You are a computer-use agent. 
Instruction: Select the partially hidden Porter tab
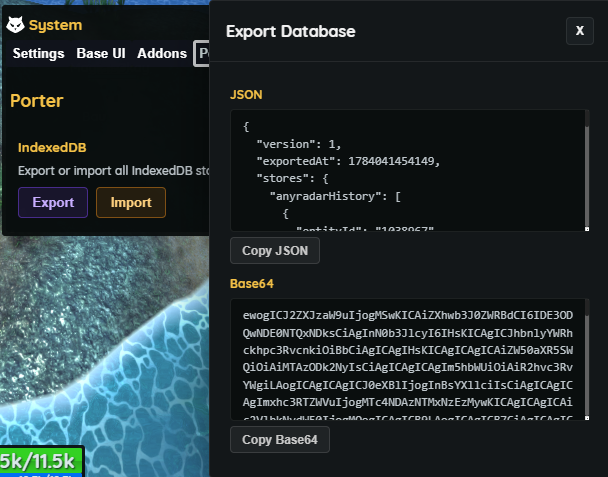pyautogui.click(x=202, y=54)
